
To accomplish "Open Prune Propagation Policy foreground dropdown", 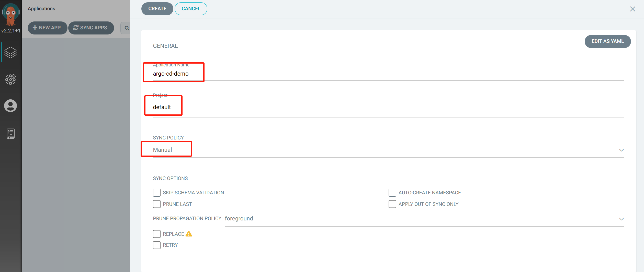I will tap(424, 219).
